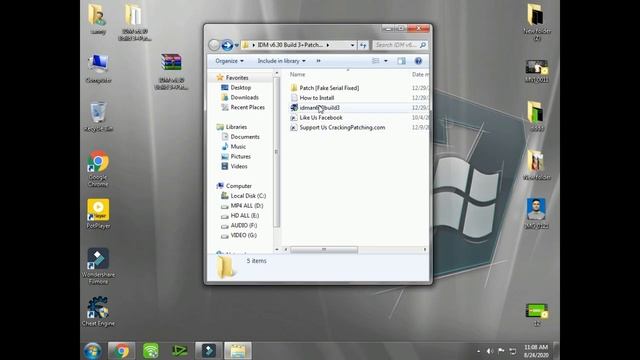Click the taskbar clock
Image resolution: width=640 pixels, height=360 pixels.
pyautogui.click(x=536, y=351)
